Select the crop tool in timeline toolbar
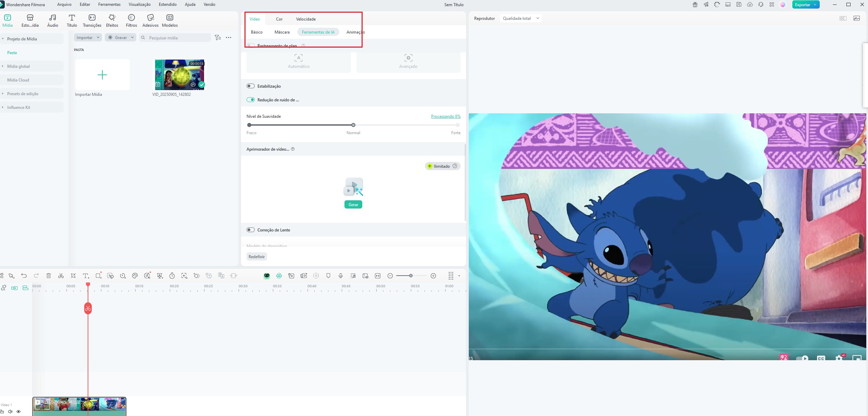Image resolution: width=868 pixels, height=416 pixels. point(73,276)
